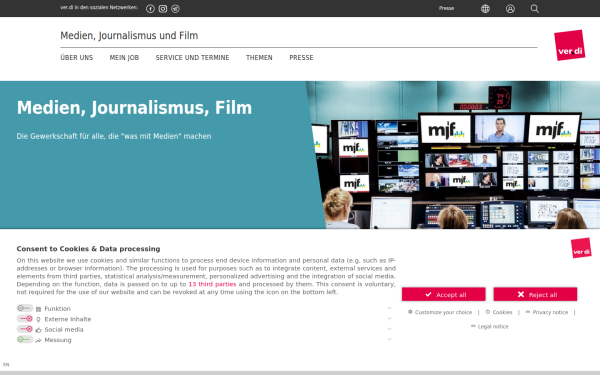Enable the Externe Inhalte switch

click(x=25, y=319)
